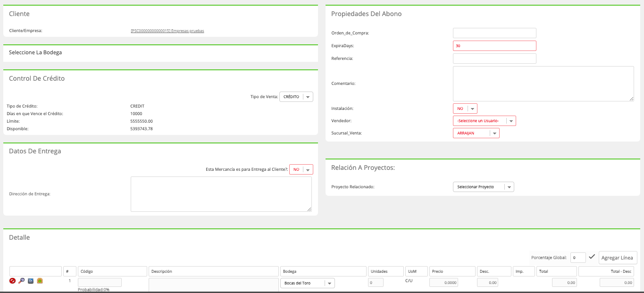
Task: Open the Sucursal_Venta dropdown showing ARRAIJAN
Action: pos(476,133)
